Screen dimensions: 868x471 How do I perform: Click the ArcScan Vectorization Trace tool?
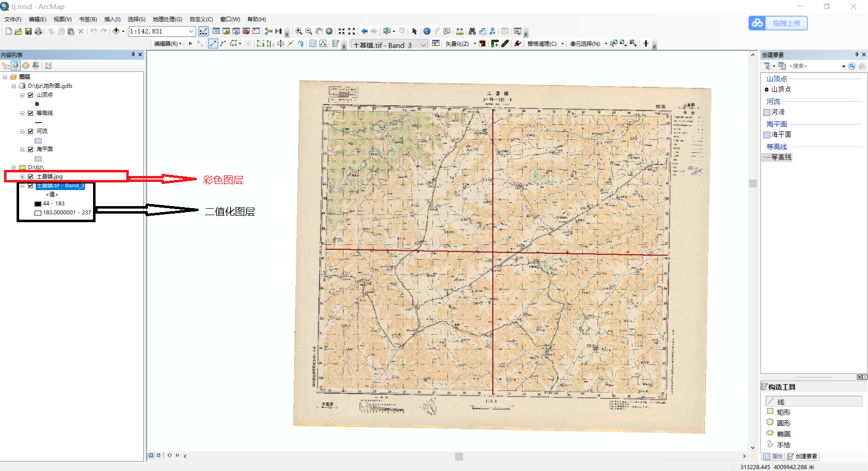coord(495,44)
